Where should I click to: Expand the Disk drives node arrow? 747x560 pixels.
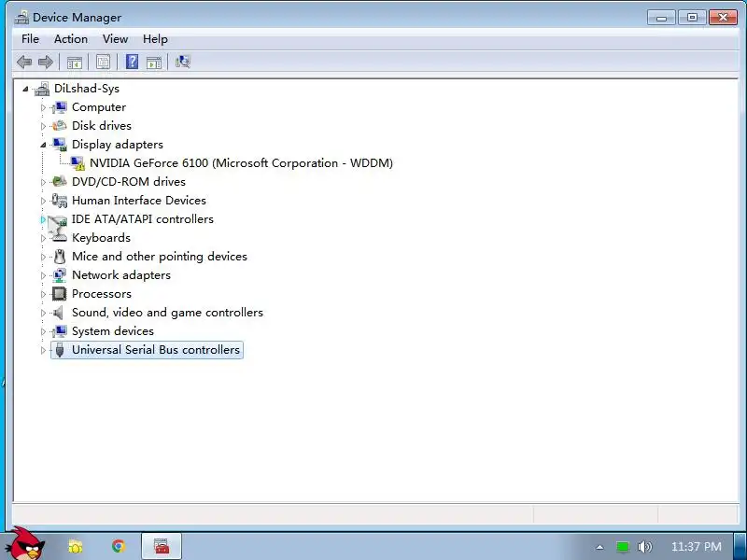pos(43,126)
